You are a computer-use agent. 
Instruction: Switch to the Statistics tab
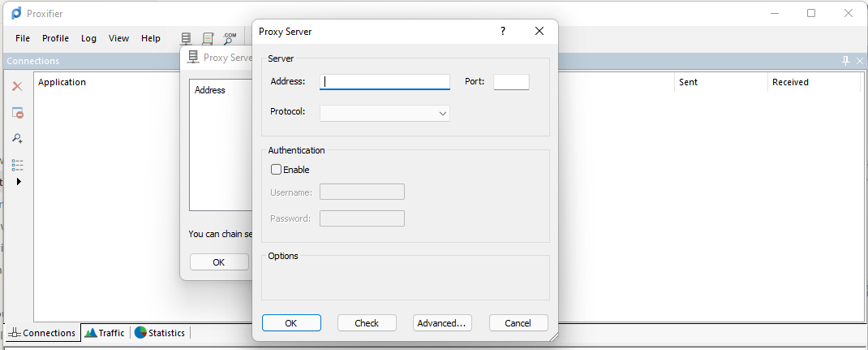(160, 333)
